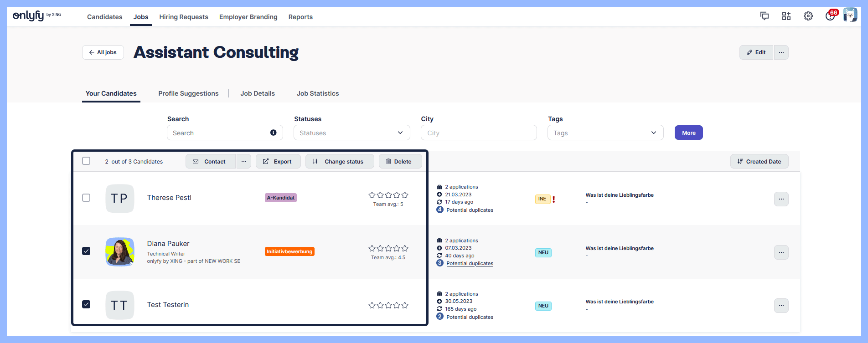This screenshot has width=868, height=343.
Task: Open settings gear icon
Action: (808, 16)
